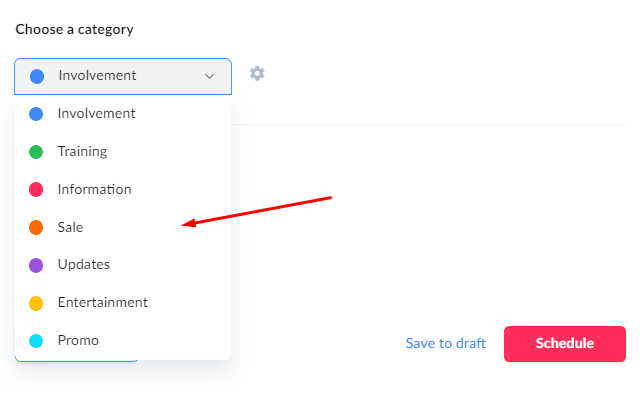Screen dimensions: 643x393
Task: Click the Schedule button
Action: 565,344
